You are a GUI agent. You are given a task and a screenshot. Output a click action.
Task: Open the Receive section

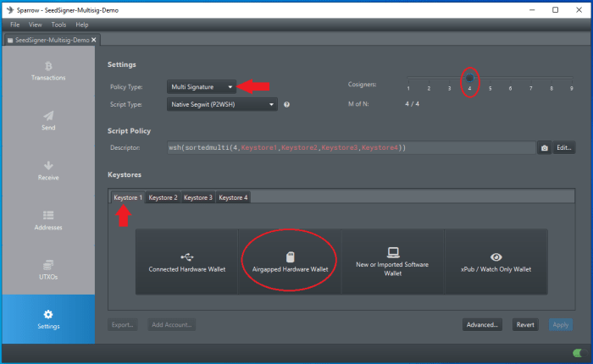coord(48,170)
